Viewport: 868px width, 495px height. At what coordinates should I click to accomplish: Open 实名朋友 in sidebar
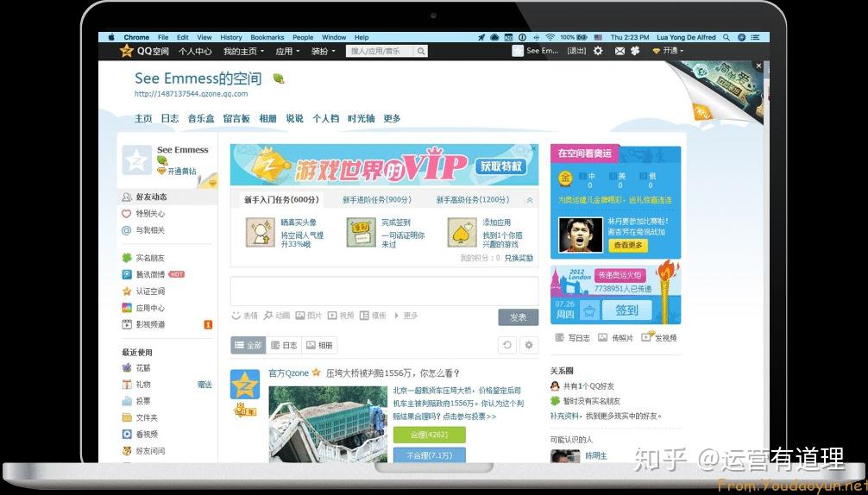click(x=143, y=258)
